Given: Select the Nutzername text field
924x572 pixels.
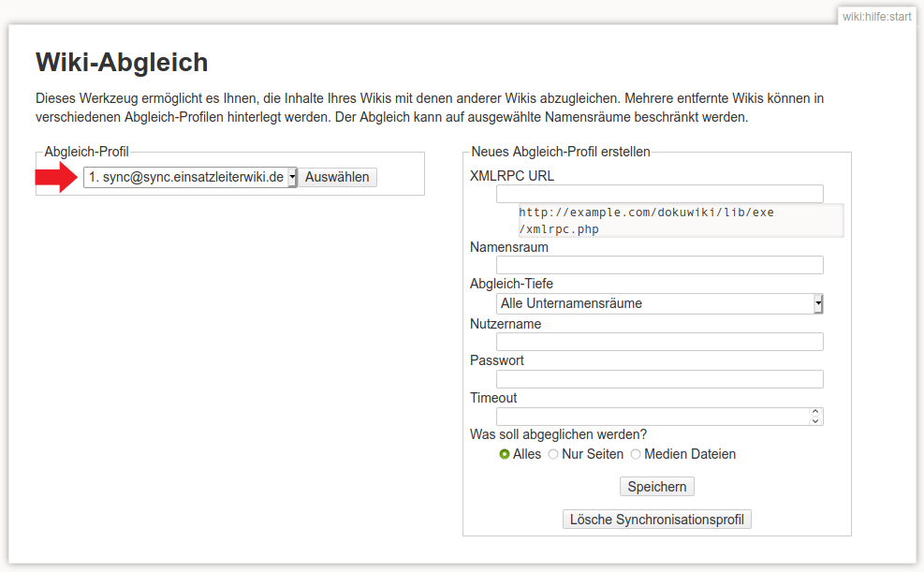Looking at the screenshot, I should coord(659,342).
